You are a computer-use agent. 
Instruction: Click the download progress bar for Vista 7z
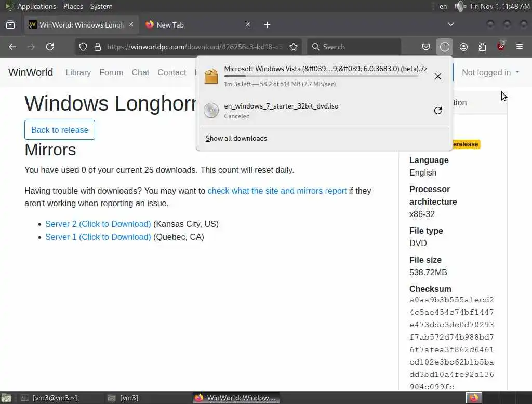[321, 77]
